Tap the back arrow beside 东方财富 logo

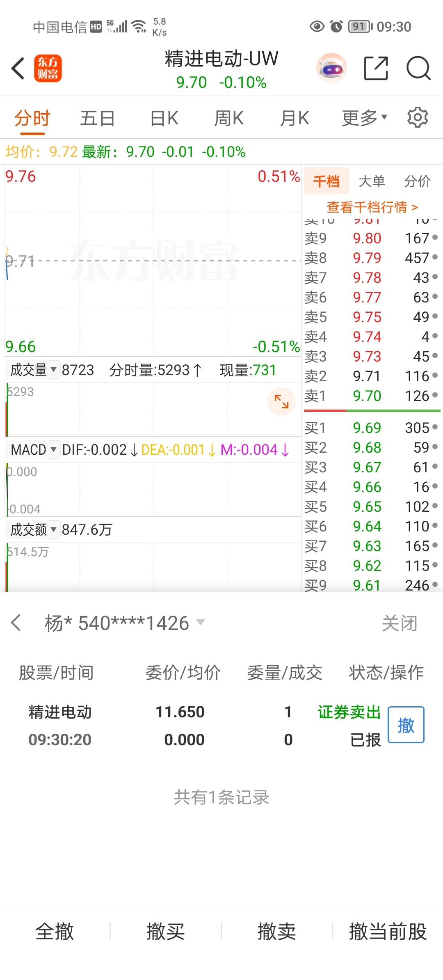point(18,68)
